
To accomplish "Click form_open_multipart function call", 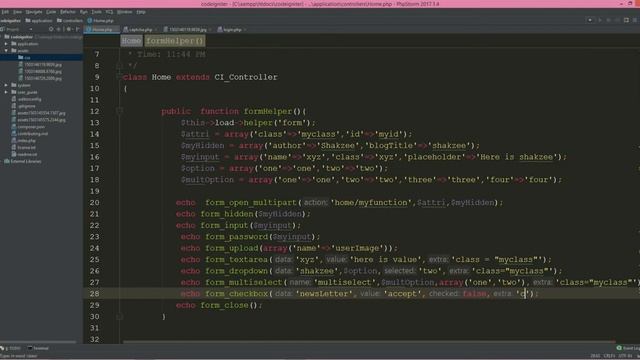I will point(251,202).
